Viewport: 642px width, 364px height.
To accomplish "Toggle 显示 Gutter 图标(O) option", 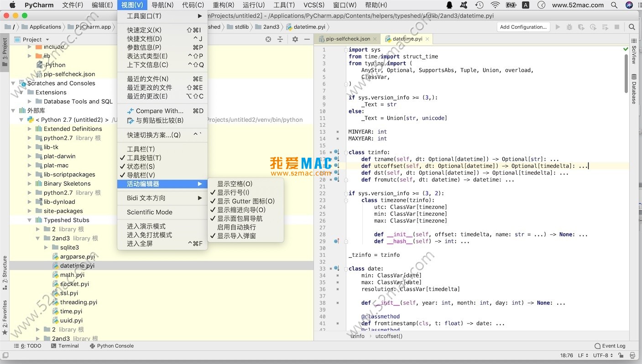I will point(245,201).
